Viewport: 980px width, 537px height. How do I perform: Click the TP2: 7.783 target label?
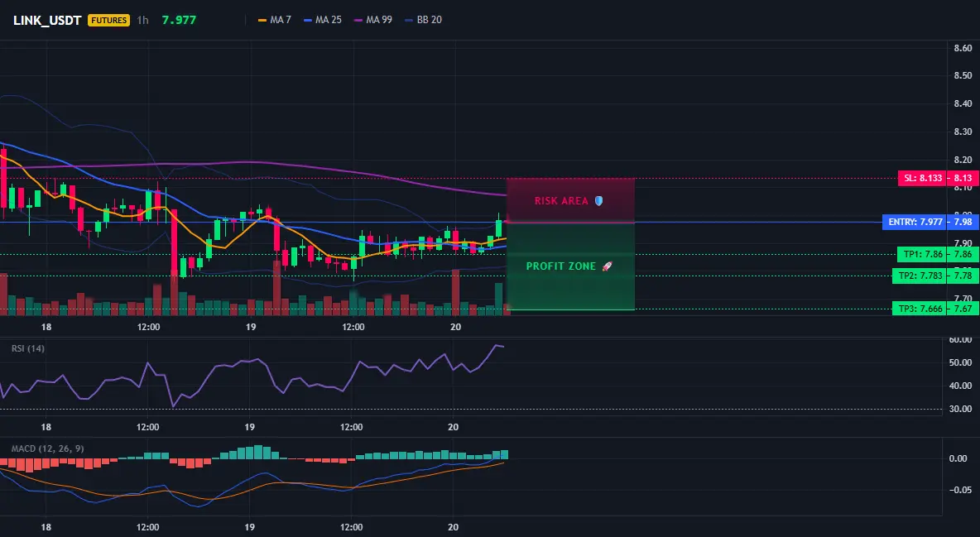pos(919,276)
